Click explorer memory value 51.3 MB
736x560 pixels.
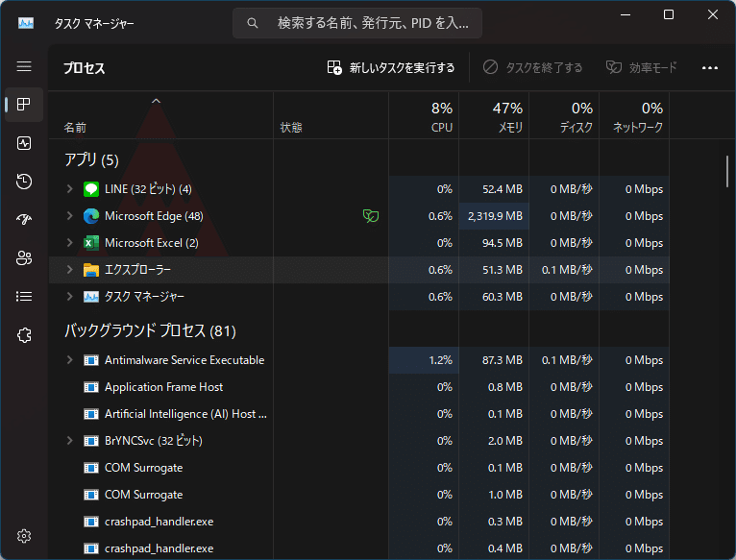click(x=503, y=270)
